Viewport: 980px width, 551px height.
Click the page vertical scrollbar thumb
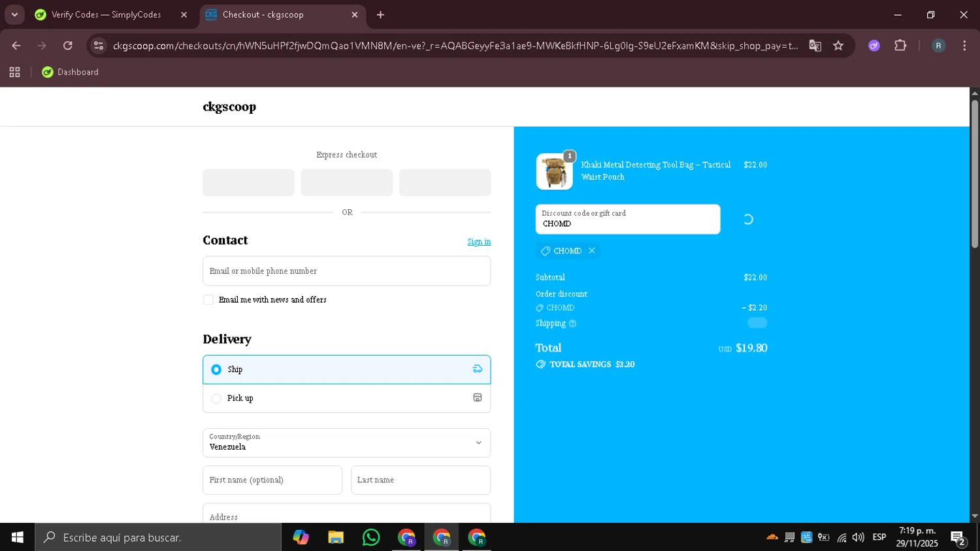click(975, 173)
